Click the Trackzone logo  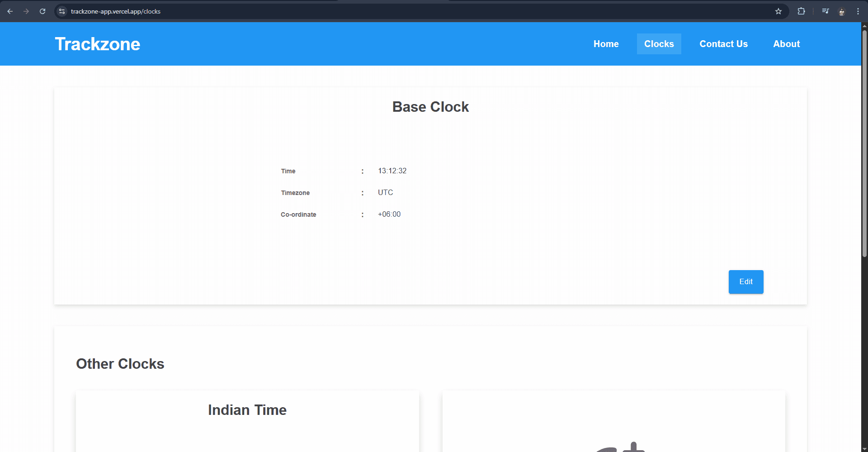point(97,43)
